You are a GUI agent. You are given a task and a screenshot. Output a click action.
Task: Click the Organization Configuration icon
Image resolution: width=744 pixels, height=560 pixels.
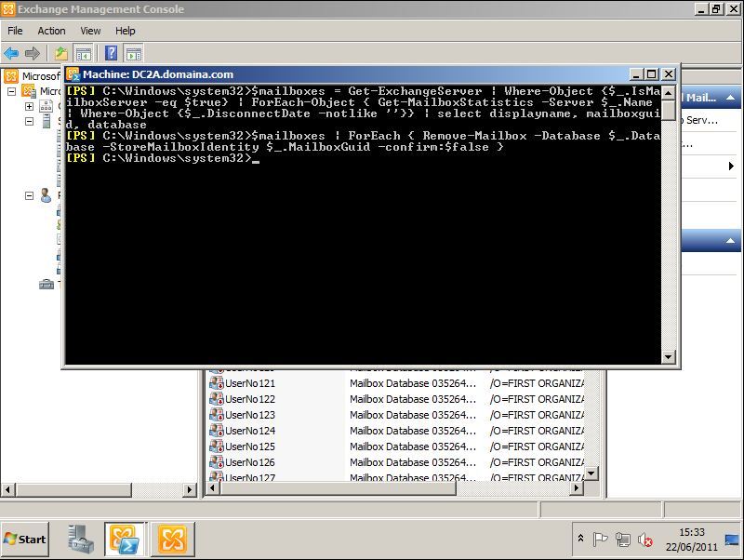click(x=46, y=106)
